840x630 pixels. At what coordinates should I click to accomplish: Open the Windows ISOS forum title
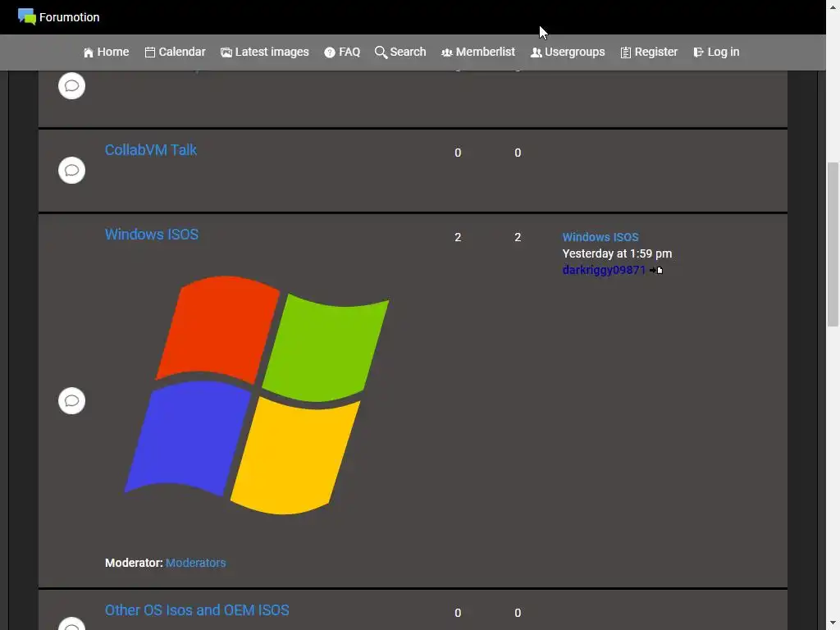pos(152,235)
